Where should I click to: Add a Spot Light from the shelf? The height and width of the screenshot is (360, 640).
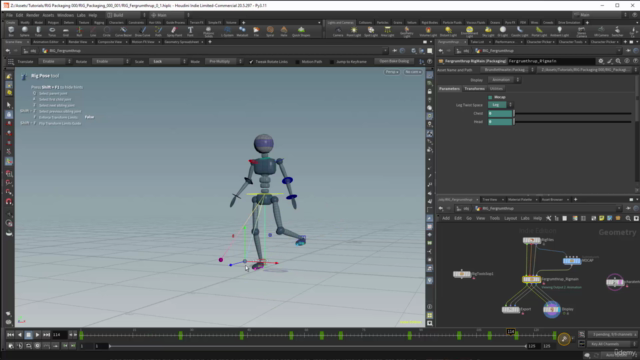click(x=371, y=31)
